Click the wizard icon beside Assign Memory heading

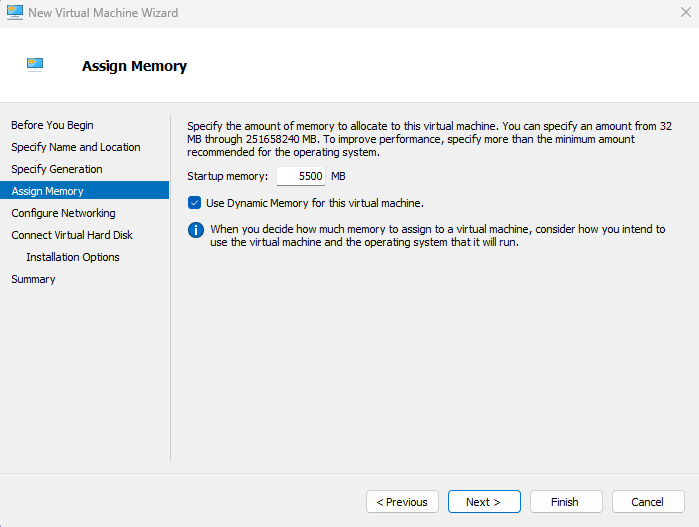[x=36, y=66]
